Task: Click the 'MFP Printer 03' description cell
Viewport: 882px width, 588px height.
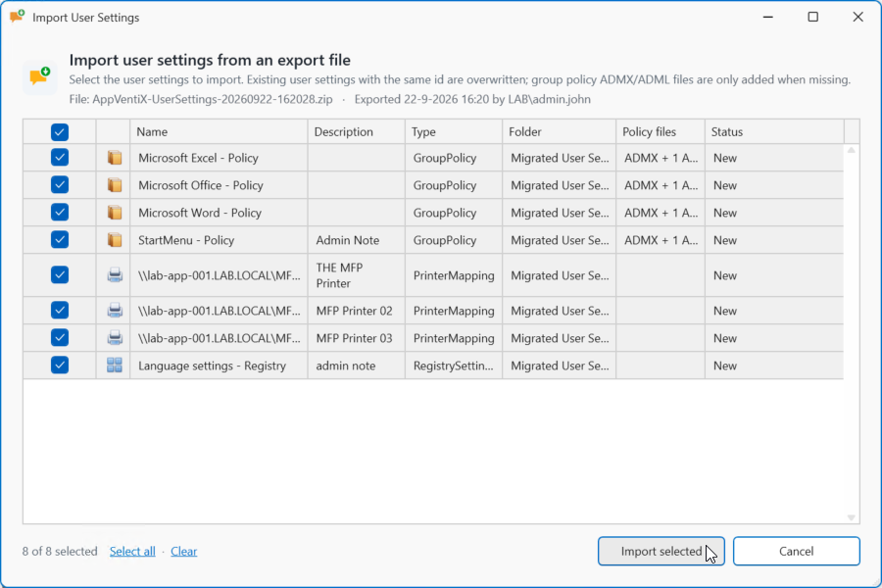Action: click(x=356, y=339)
